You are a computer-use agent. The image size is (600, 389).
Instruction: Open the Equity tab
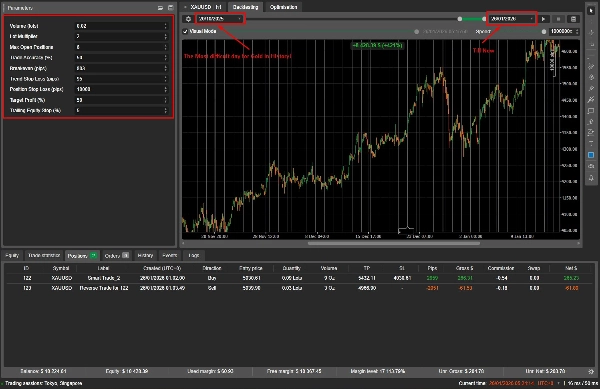12,255
